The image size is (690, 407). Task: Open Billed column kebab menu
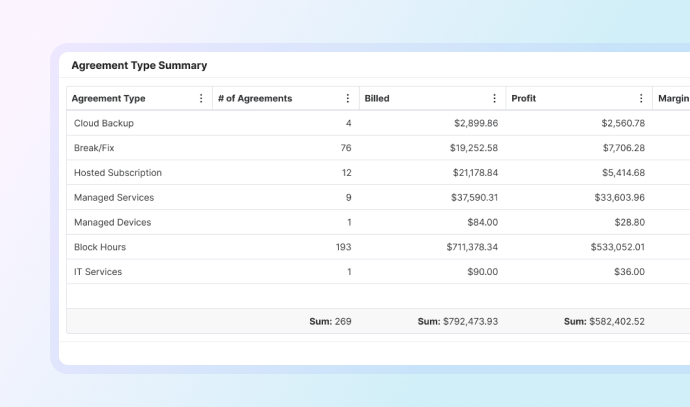pos(494,99)
